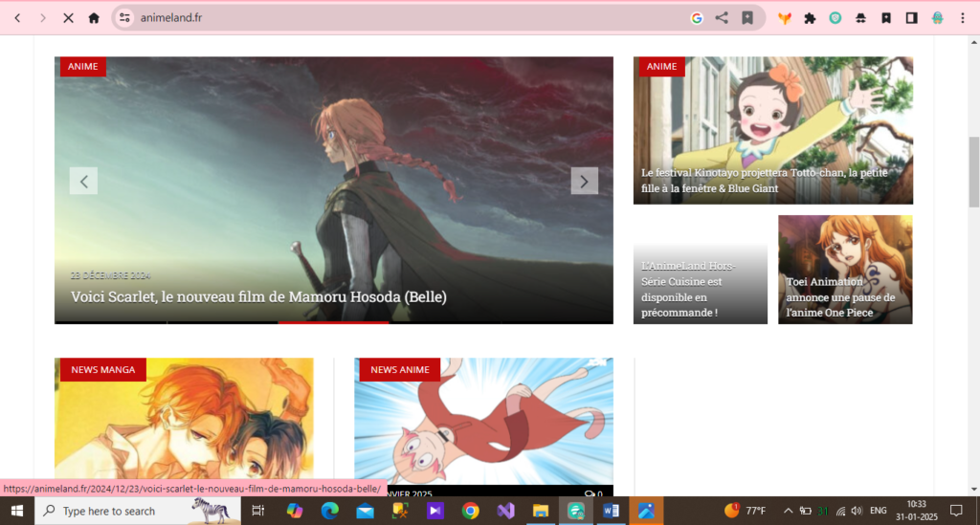Bookmark this page in address bar
The image size is (980, 525).
(x=747, y=18)
